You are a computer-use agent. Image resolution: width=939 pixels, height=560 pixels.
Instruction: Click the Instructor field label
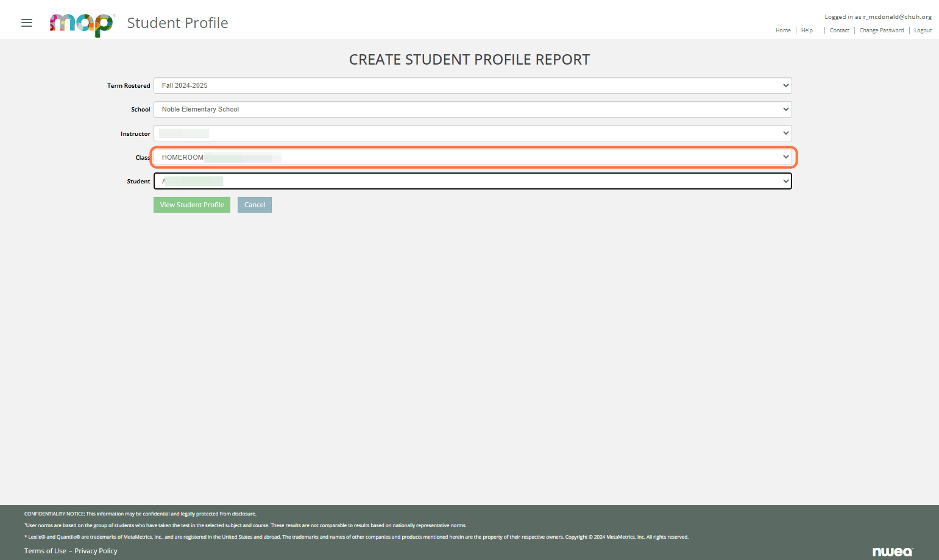point(135,133)
